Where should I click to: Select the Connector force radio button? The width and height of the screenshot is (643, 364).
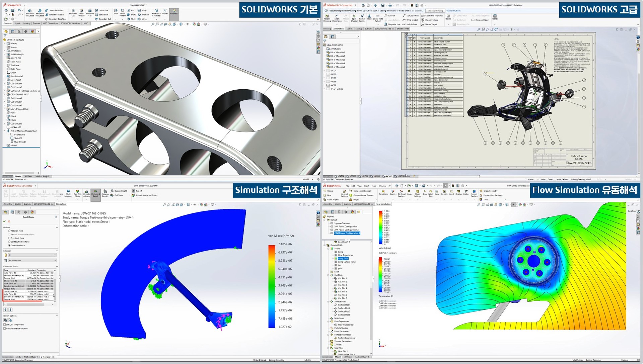[x=9, y=245]
